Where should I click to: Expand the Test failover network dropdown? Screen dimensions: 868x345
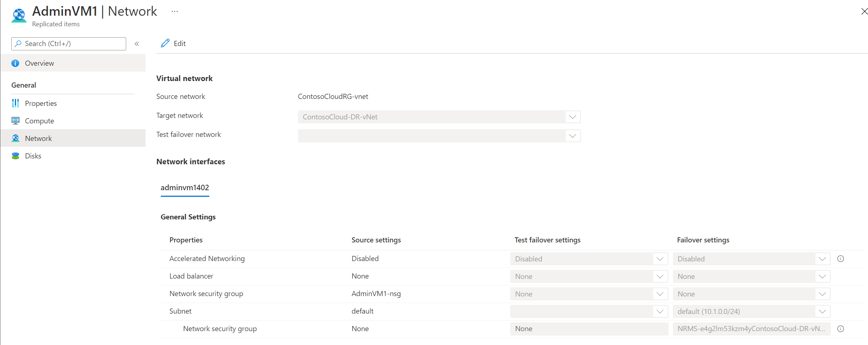[x=572, y=136]
